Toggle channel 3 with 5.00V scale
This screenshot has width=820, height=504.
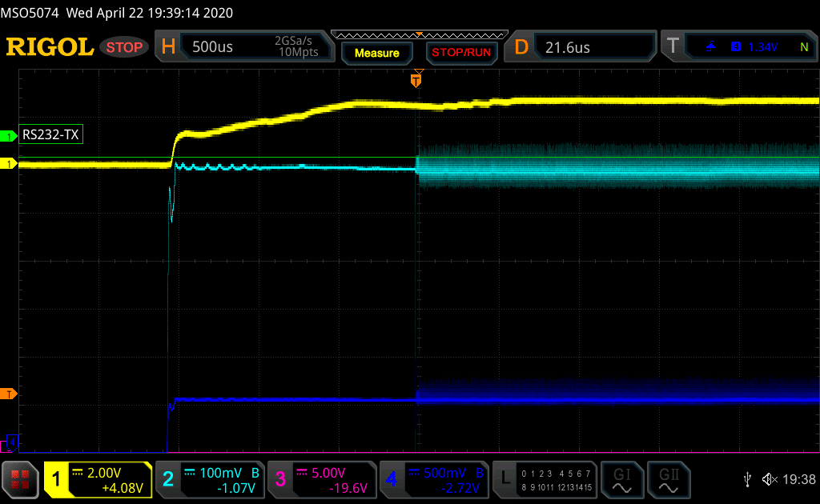(322, 479)
